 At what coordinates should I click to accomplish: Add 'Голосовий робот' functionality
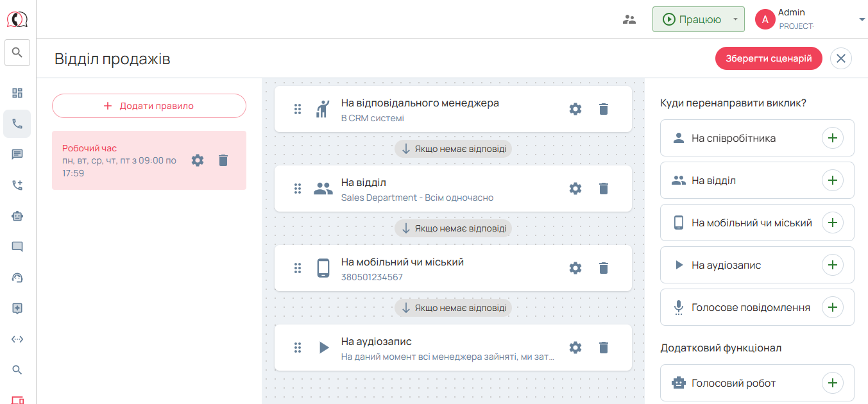(x=832, y=383)
